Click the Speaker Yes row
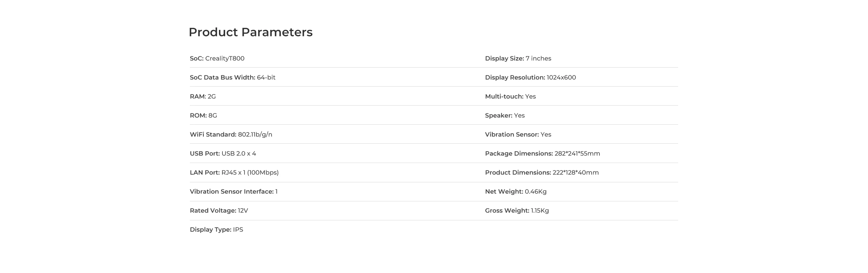The width and height of the screenshot is (868, 273). 505,115
